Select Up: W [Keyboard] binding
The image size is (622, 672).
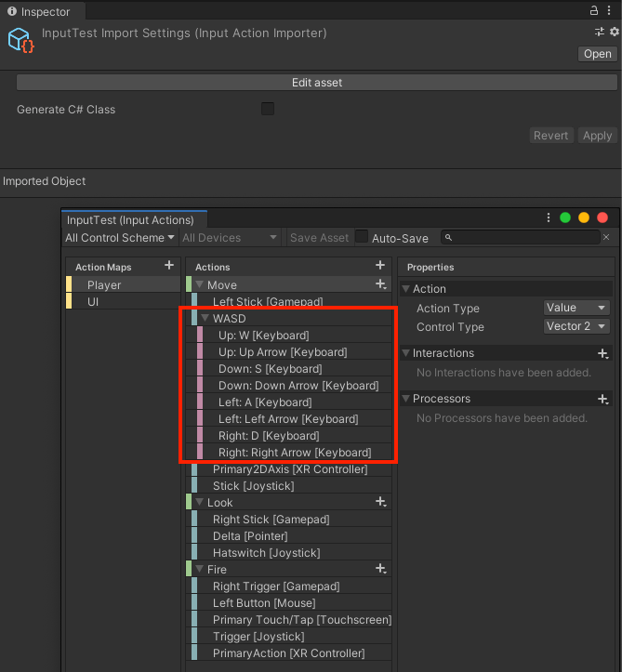294,336
